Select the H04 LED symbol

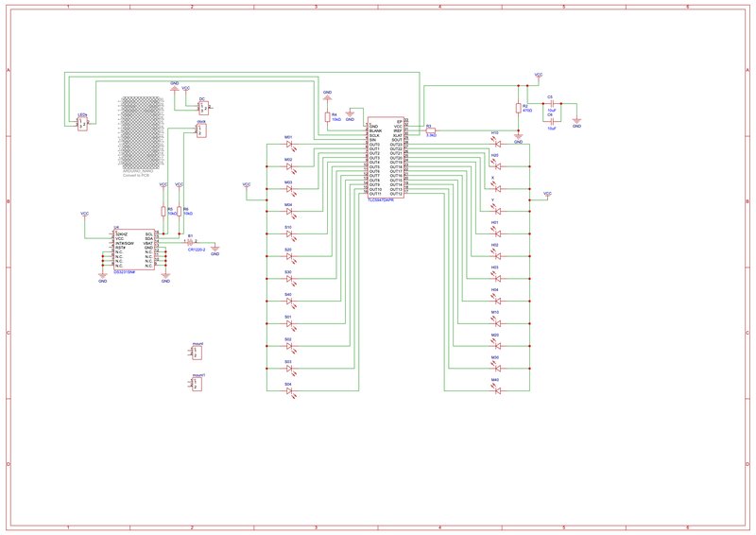tap(497, 300)
